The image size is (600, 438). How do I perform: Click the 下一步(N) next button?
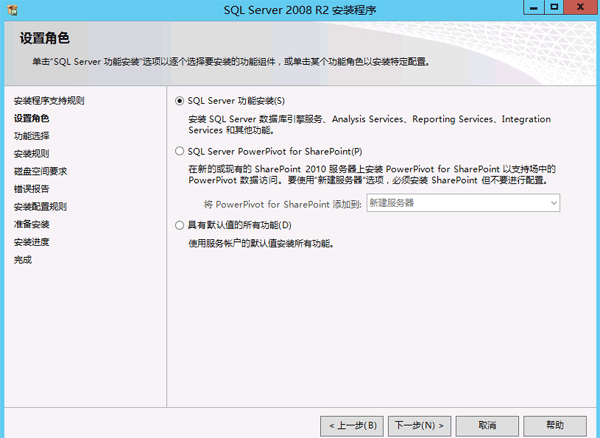[419, 426]
